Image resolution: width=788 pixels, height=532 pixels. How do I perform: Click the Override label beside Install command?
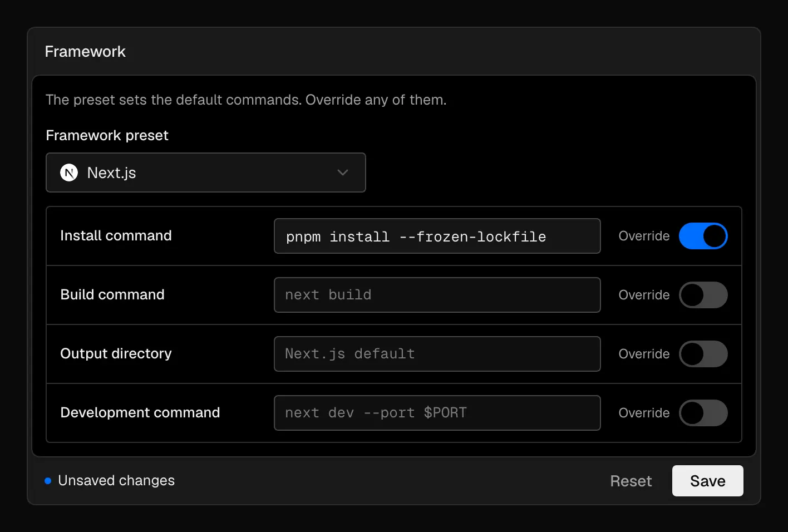(x=644, y=236)
